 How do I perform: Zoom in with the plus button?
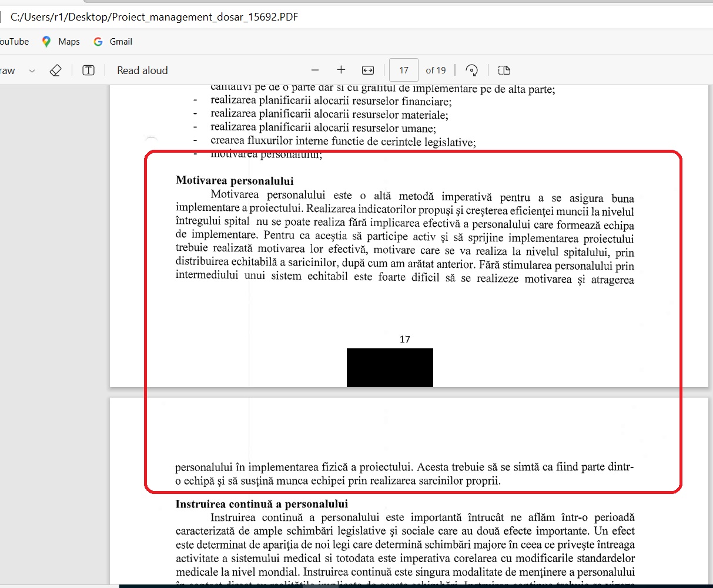[x=341, y=70]
